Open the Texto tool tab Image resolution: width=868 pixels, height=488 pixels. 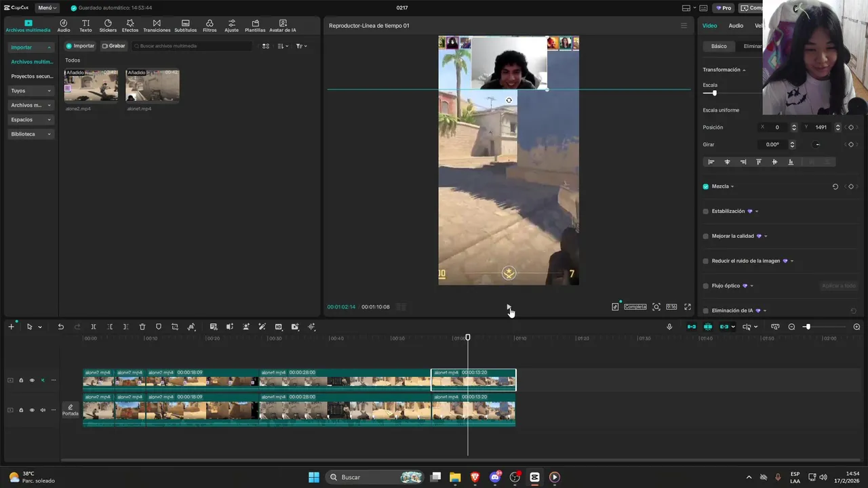85,26
